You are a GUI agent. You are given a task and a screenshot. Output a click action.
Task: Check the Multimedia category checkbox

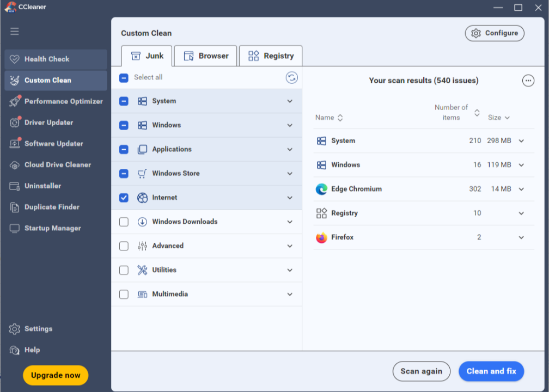coord(124,295)
